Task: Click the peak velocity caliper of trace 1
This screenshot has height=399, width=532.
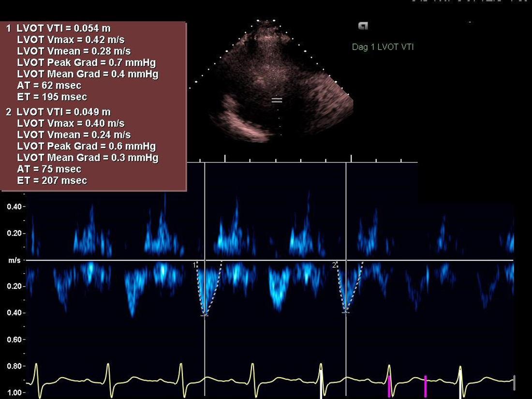Action: click(x=205, y=315)
